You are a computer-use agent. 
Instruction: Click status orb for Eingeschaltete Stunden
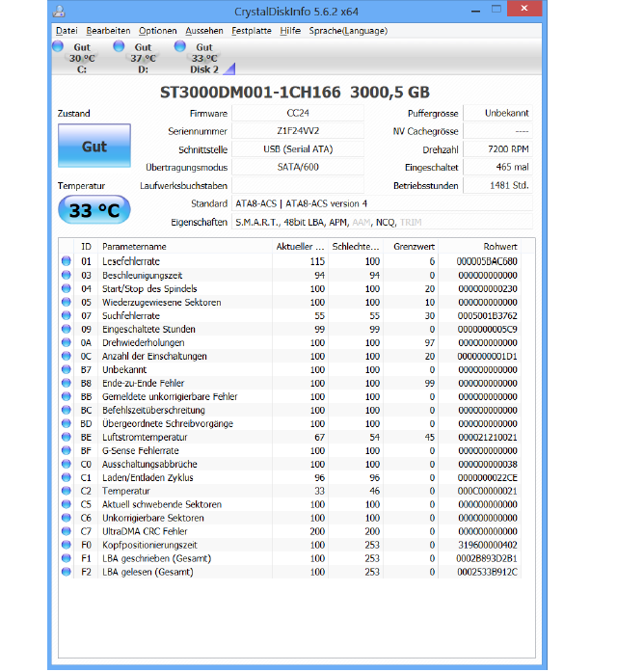coord(66,329)
